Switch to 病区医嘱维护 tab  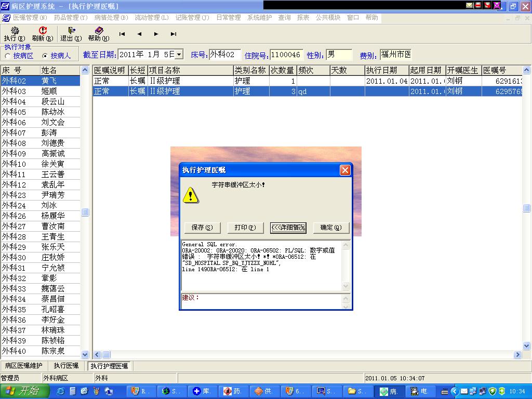point(23,366)
